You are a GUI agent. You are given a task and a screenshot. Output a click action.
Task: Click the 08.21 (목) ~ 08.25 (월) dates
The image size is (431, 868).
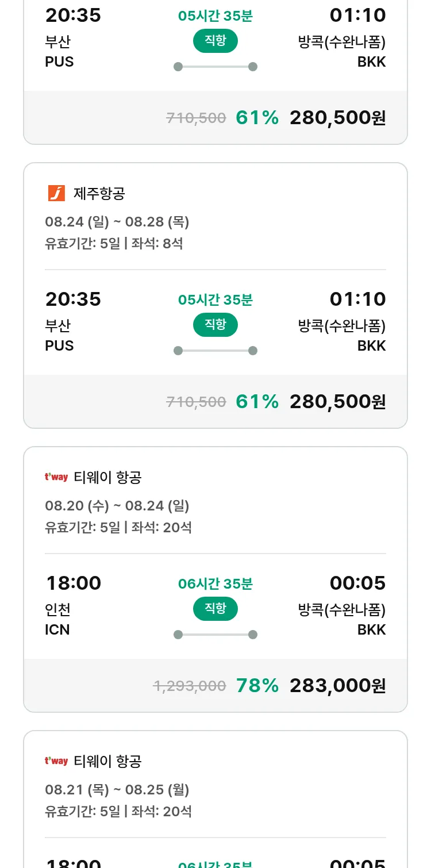pos(117,790)
